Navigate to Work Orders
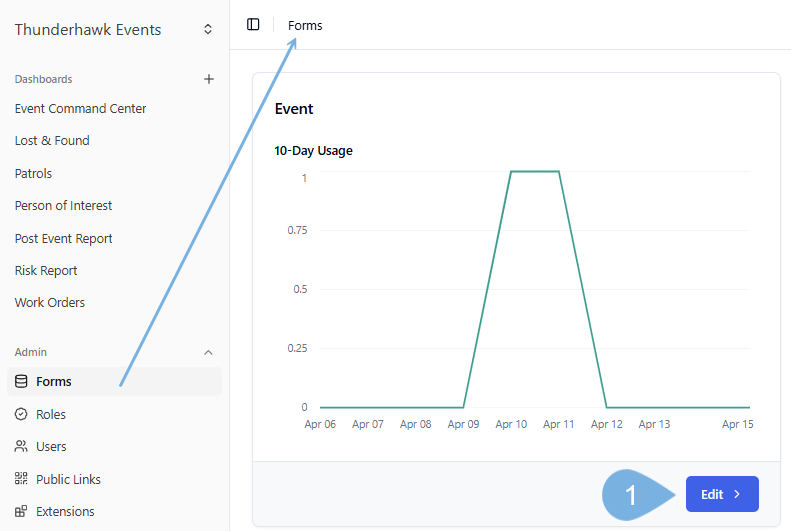This screenshot has width=791, height=531. [x=50, y=302]
